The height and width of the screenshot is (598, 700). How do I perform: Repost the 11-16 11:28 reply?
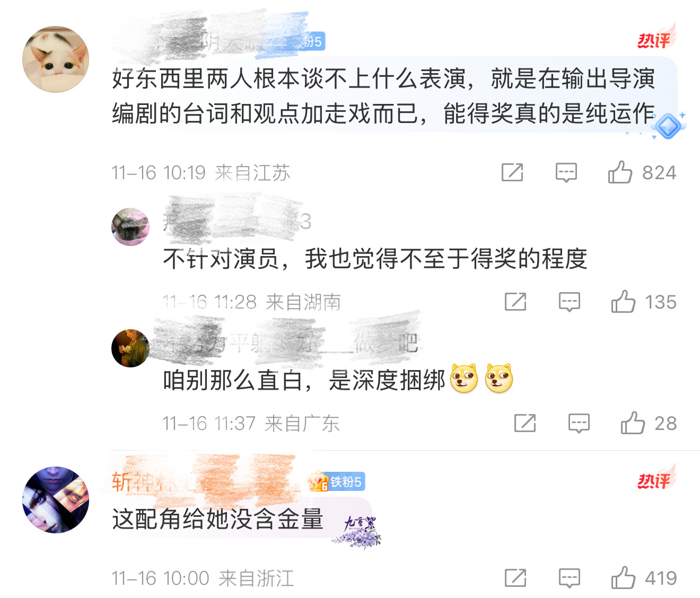515,302
